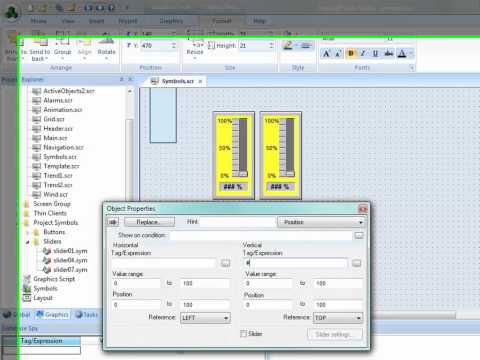The width and height of the screenshot is (480, 360).
Task: Close the Object Properties dialog
Action: [362, 209]
